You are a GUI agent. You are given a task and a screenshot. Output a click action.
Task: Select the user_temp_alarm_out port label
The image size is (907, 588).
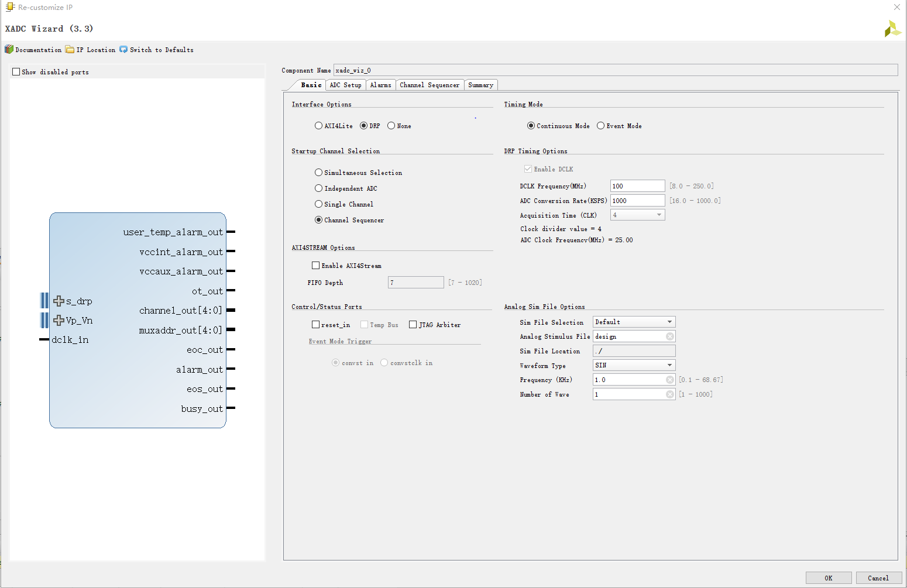coord(173,232)
